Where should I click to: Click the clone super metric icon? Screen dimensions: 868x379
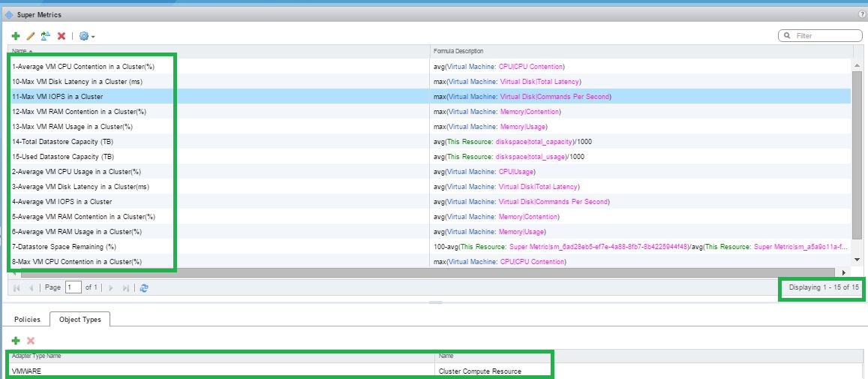[46, 36]
